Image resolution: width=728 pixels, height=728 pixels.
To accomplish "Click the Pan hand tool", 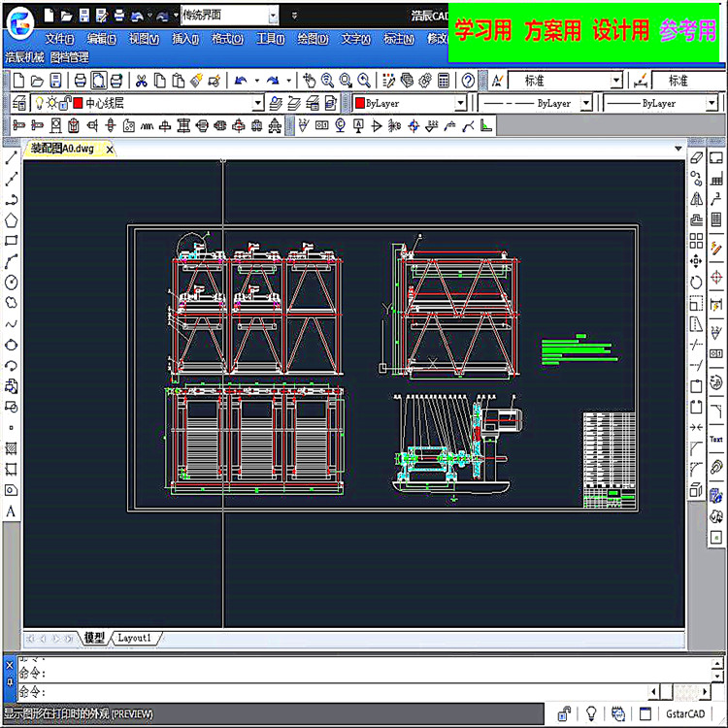I will tap(309, 81).
